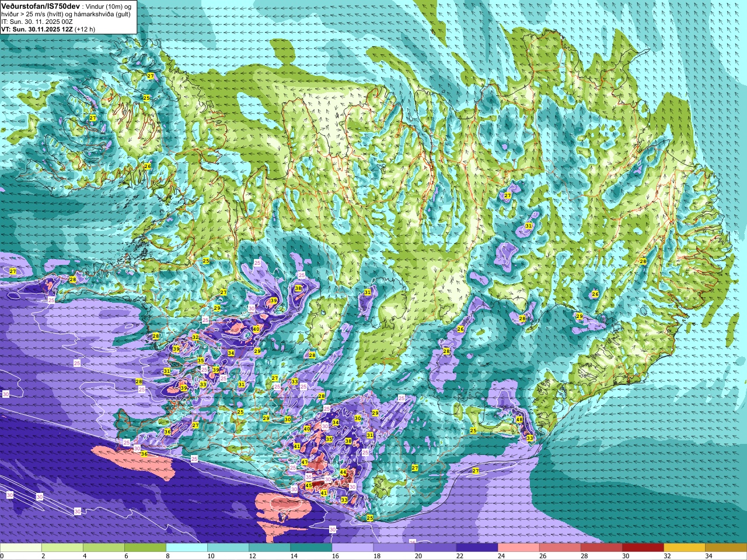Select the lavender 16–18 m/s legend swatch
This screenshot has height=560, width=747.
click(x=352, y=548)
